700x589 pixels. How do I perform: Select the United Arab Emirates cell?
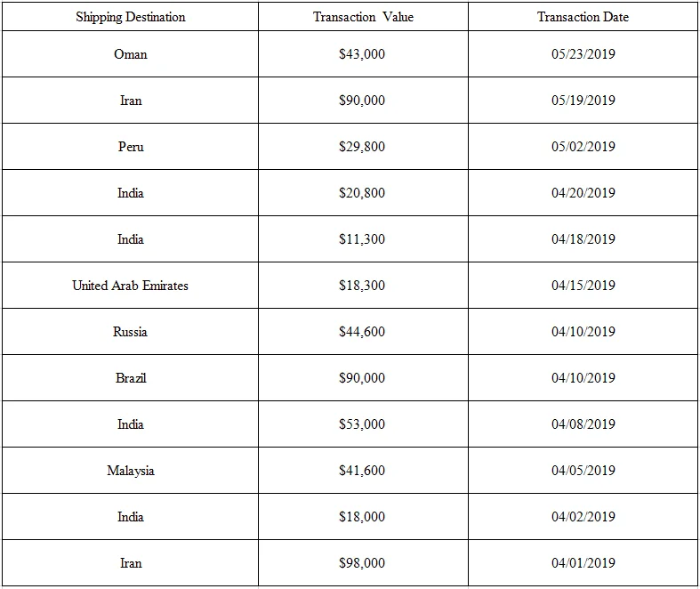130,286
